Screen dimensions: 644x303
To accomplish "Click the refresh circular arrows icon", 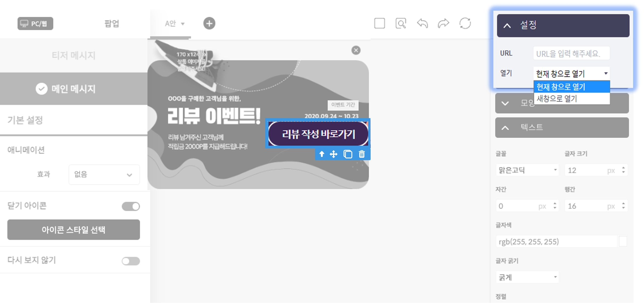I will tap(465, 24).
